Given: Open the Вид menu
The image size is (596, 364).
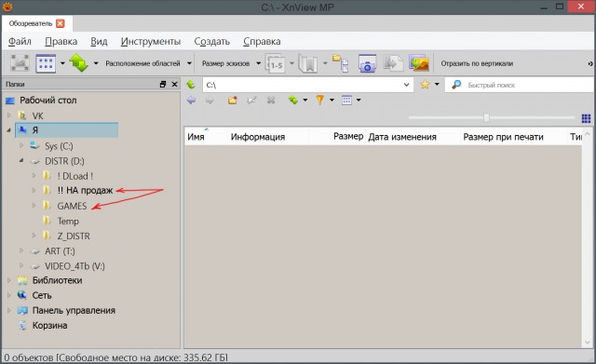Looking at the screenshot, I should 99,41.
